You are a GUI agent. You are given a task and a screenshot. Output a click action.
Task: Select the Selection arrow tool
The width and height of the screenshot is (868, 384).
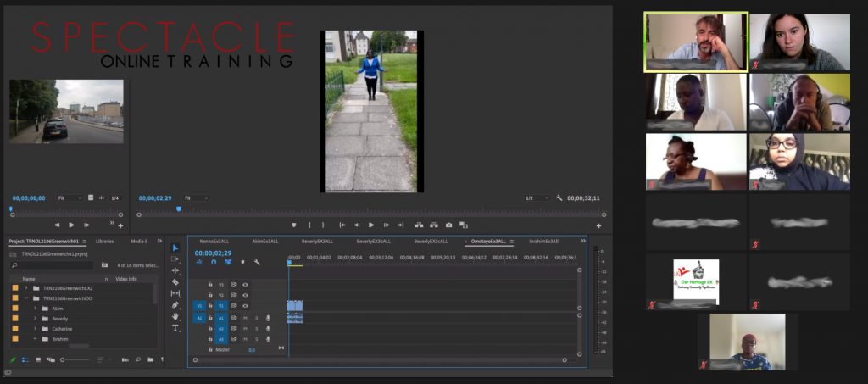click(175, 248)
